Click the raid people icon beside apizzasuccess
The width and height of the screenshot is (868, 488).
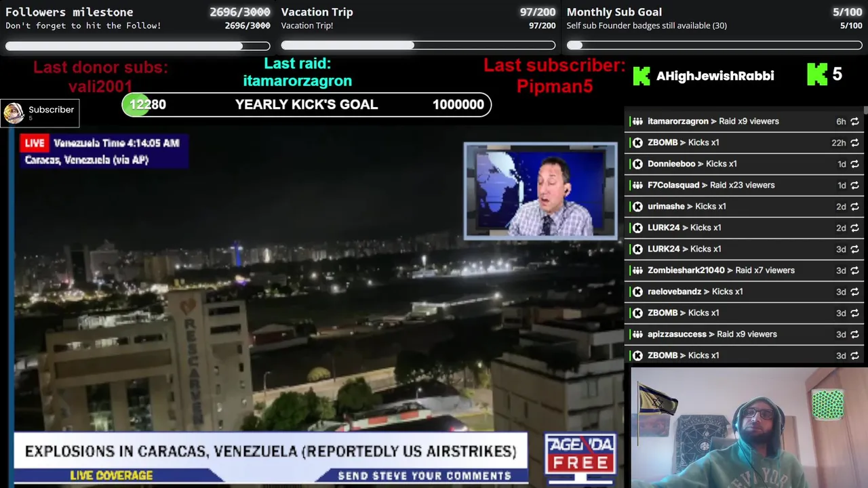637,334
